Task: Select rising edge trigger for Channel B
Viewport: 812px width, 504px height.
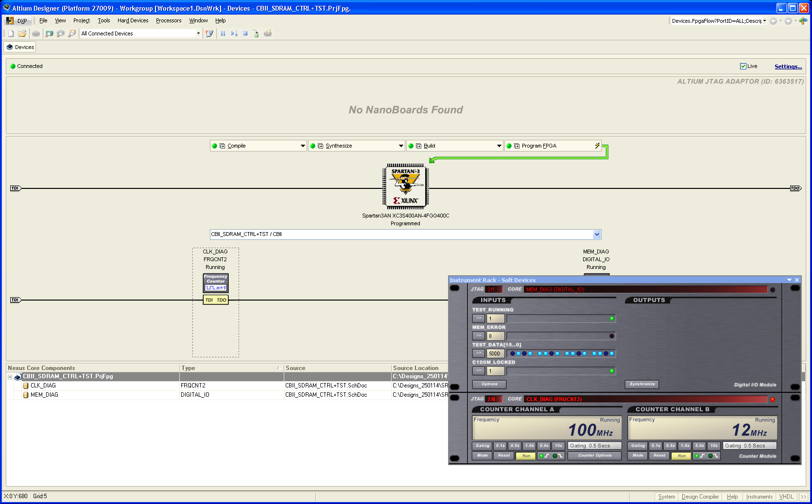Action: 700,456
